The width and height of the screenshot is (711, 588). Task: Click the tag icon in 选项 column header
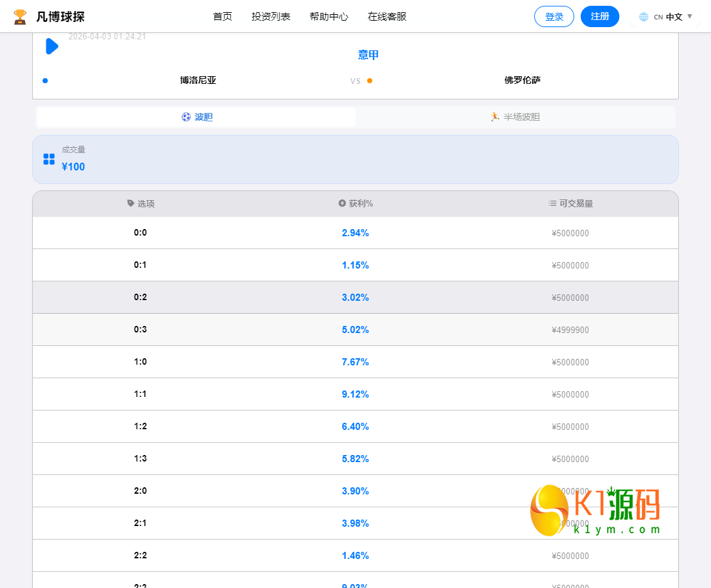[x=130, y=203]
